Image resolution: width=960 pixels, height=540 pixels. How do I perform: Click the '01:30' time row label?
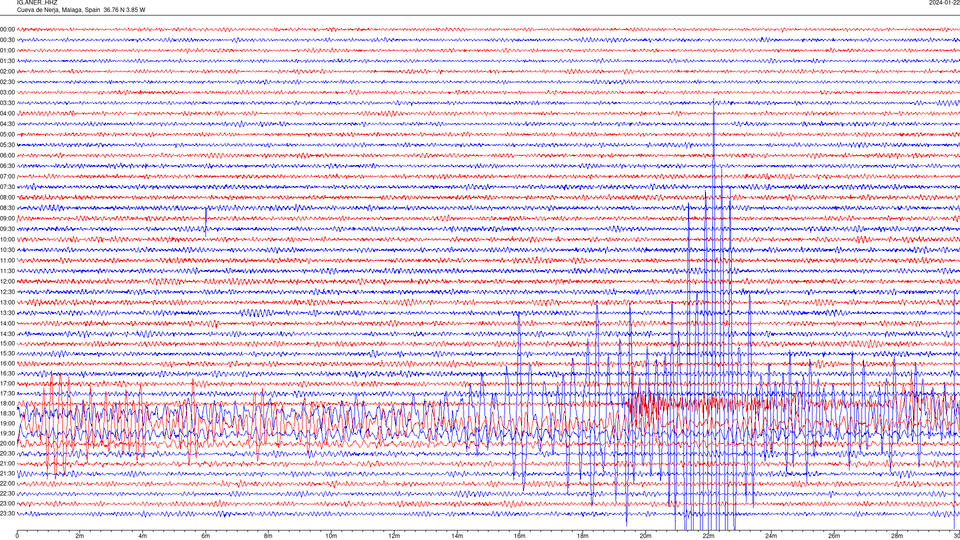tap(7, 61)
